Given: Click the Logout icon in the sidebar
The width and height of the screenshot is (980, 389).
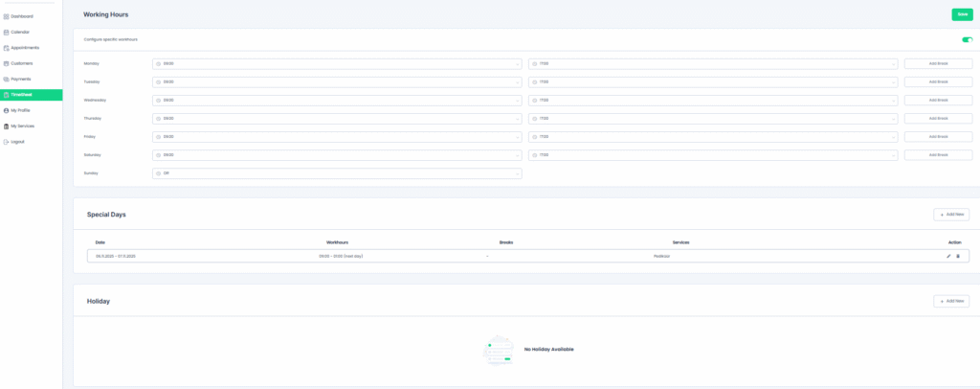Looking at the screenshot, I should [x=7, y=142].
